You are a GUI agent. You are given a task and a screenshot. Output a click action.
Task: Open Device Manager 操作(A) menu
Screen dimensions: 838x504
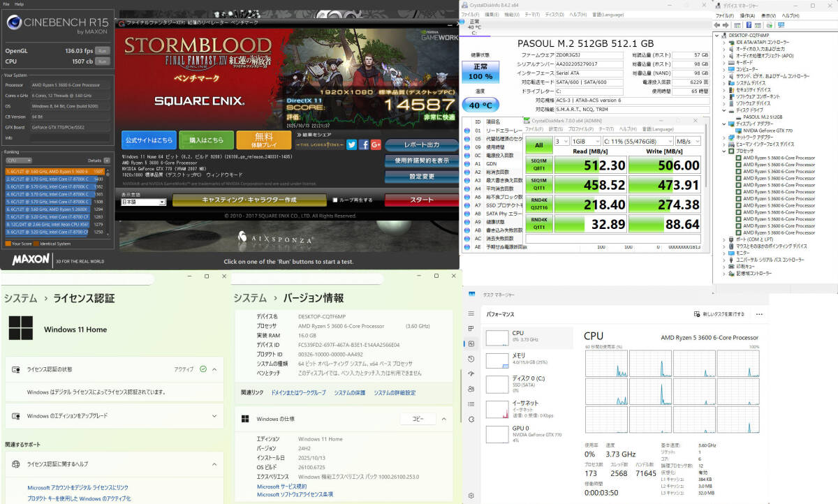point(747,15)
